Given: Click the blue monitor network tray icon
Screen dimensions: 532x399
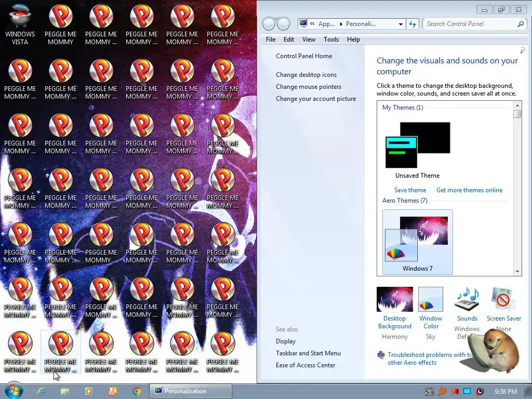Looking at the screenshot, I should (x=467, y=391).
